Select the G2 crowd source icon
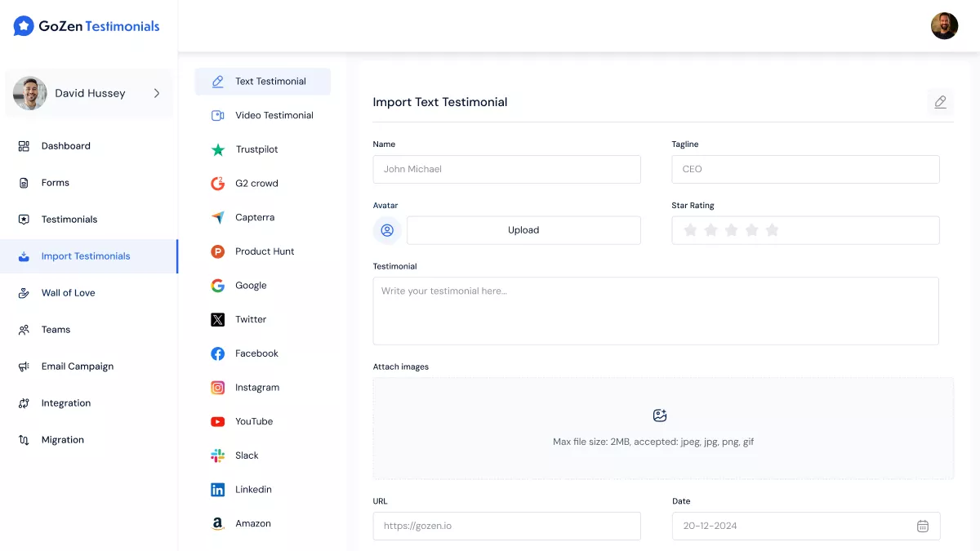Image resolution: width=980 pixels, height=551 pixels. tap(218, 184)
